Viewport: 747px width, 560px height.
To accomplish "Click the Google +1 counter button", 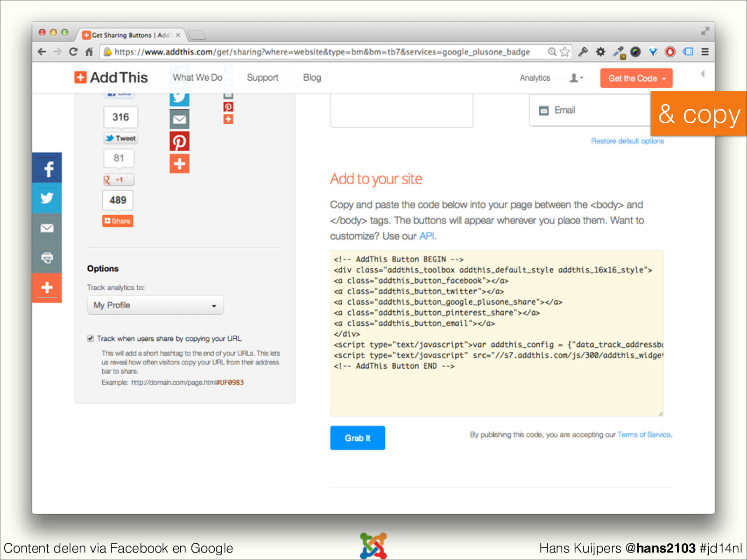I will coord(119,180).
